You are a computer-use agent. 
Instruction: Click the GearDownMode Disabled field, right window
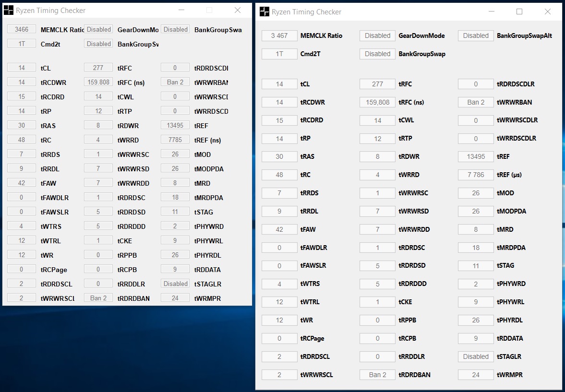click(x=377, y=36)
